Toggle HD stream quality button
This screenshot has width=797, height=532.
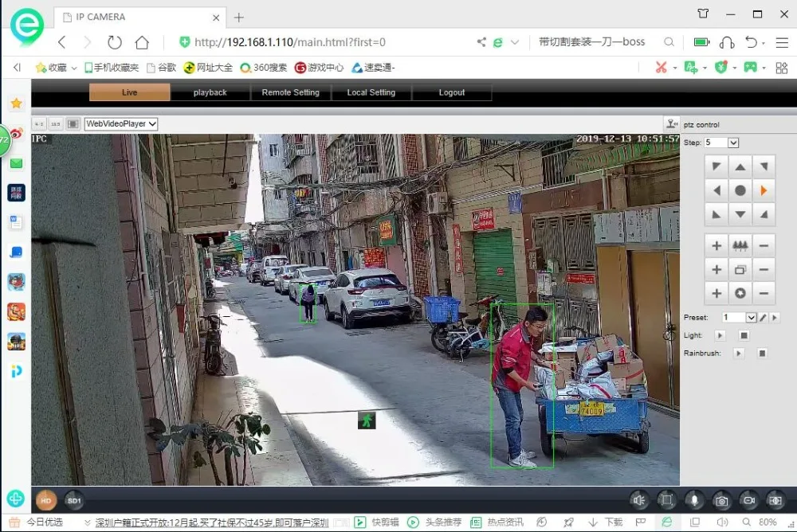[45, 500]
